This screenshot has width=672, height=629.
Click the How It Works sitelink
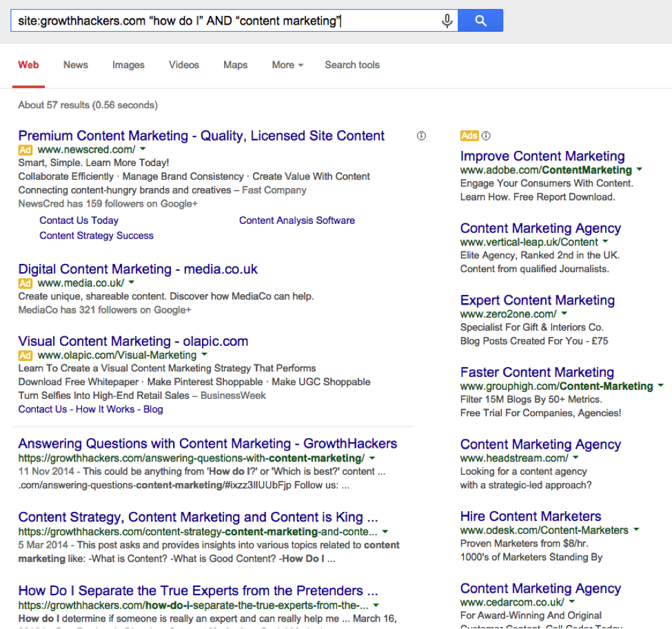coord(105,409)
